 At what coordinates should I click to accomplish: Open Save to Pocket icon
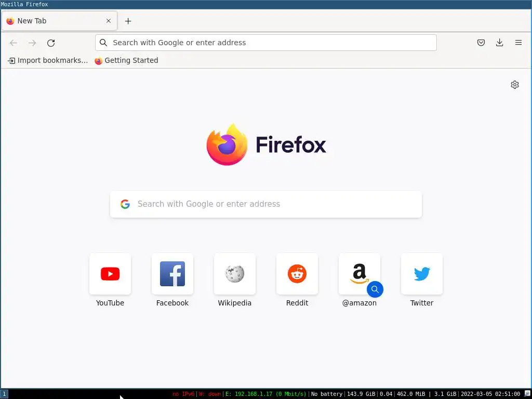(481, 43)
